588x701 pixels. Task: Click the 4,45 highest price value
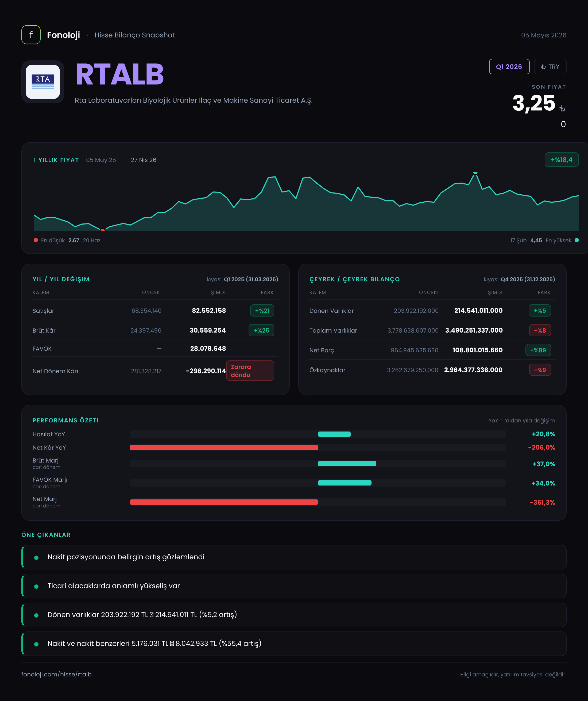536,240
